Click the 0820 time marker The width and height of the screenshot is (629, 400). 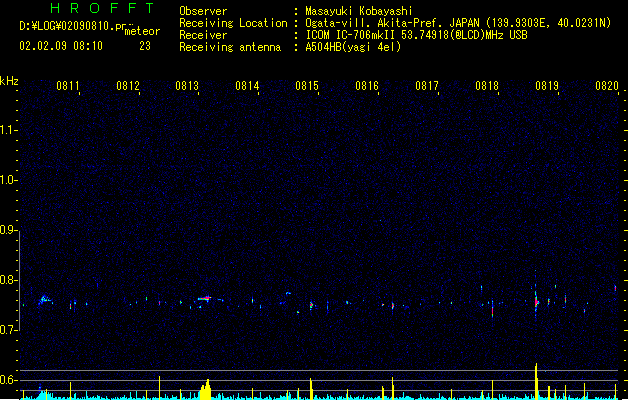(x=607, y=85)
